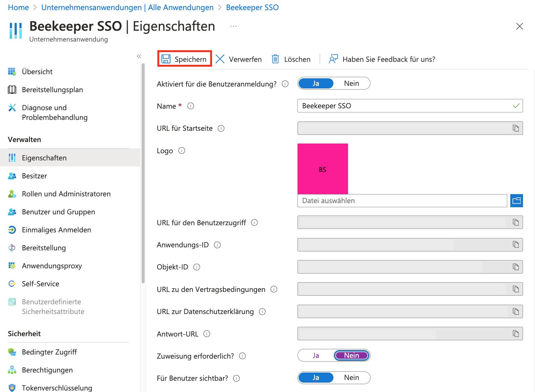
Task: Open Einmaliges Anmelden
Action: (70, 230)
